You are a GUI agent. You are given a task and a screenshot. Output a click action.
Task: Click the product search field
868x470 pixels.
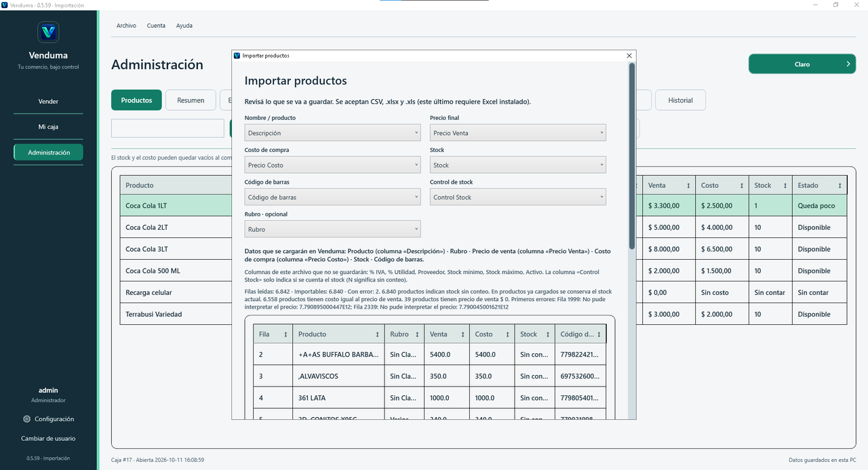tap(167, 128)
